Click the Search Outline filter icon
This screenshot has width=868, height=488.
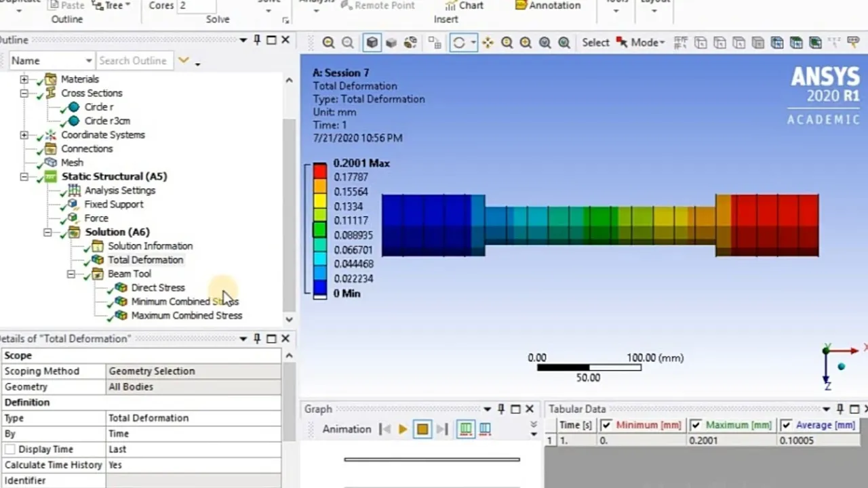point(183,60)
